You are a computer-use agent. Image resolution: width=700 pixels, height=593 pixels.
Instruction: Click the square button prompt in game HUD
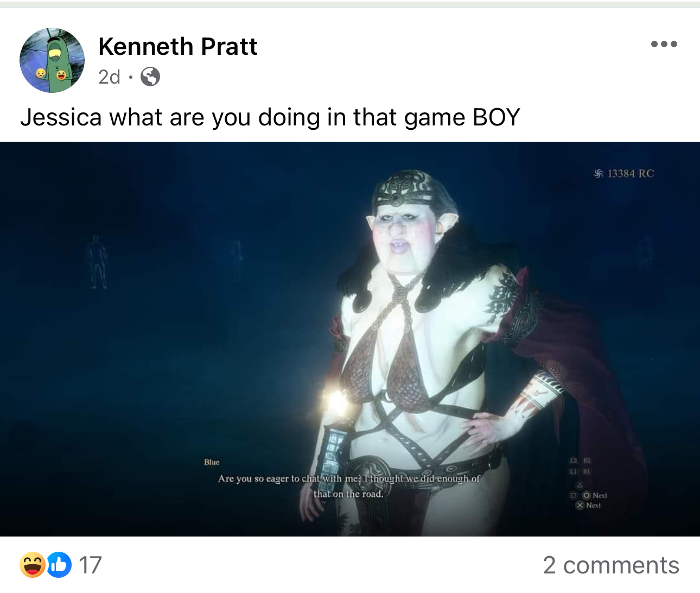click(573, 495)
